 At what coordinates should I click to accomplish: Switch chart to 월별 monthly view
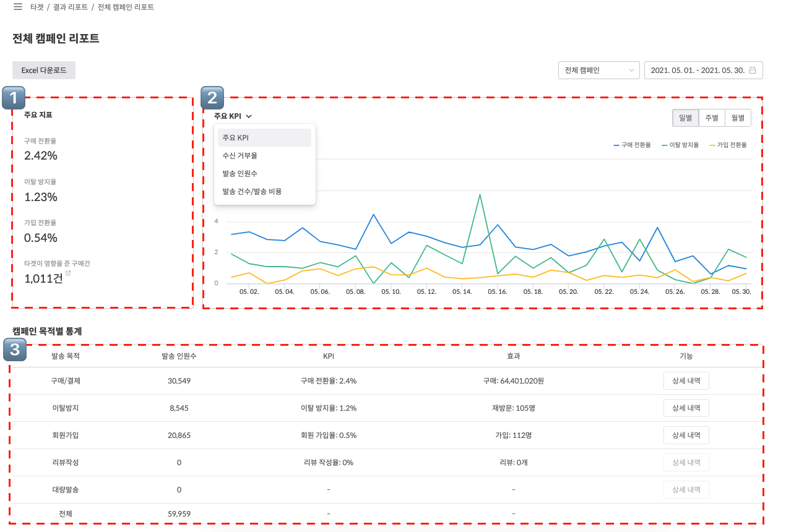click(x=738, y=118)
